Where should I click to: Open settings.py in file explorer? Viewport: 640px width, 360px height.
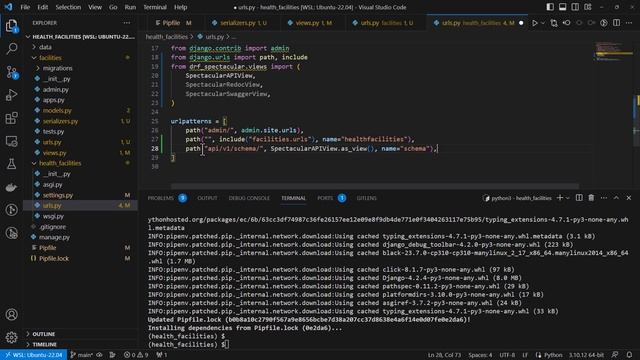point(58,195)
